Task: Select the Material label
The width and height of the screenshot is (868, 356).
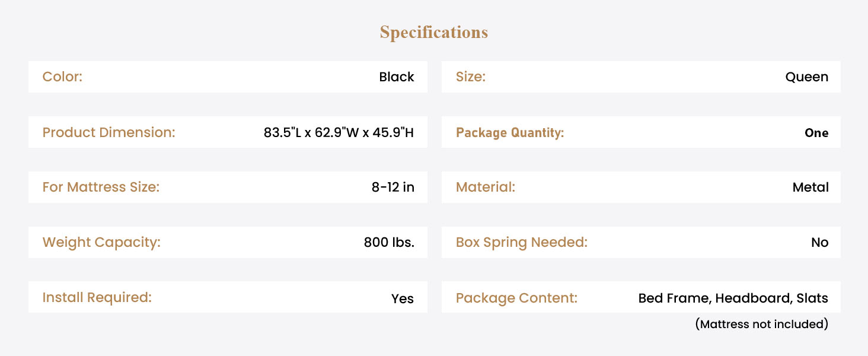Action: click(x=486, y=187)
